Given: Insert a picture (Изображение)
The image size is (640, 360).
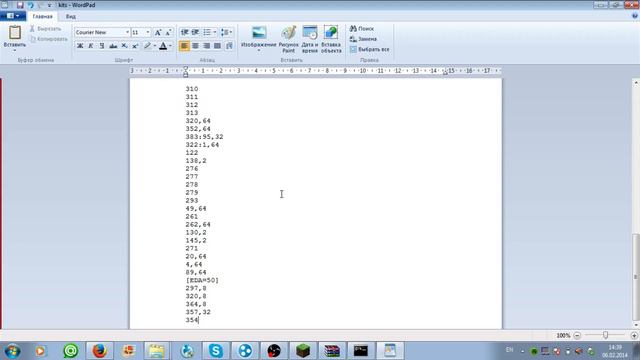Looking at the screenshot, I should point(259,36).
